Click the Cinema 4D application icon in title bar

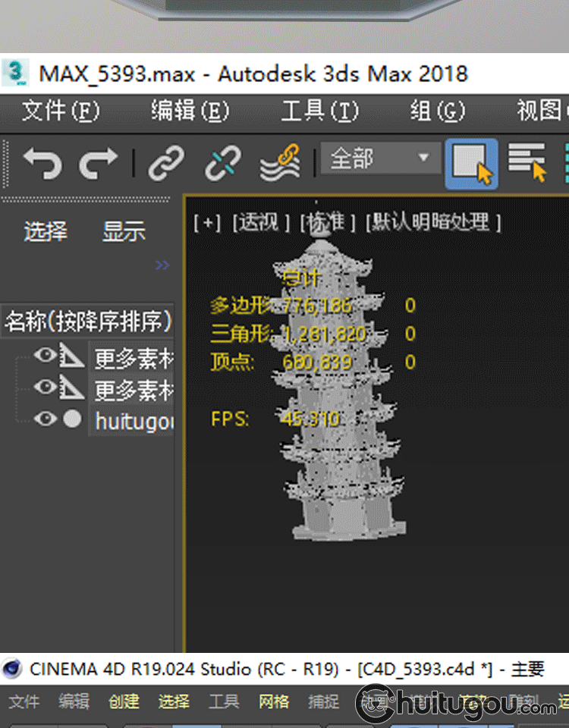tap(12, 670)
